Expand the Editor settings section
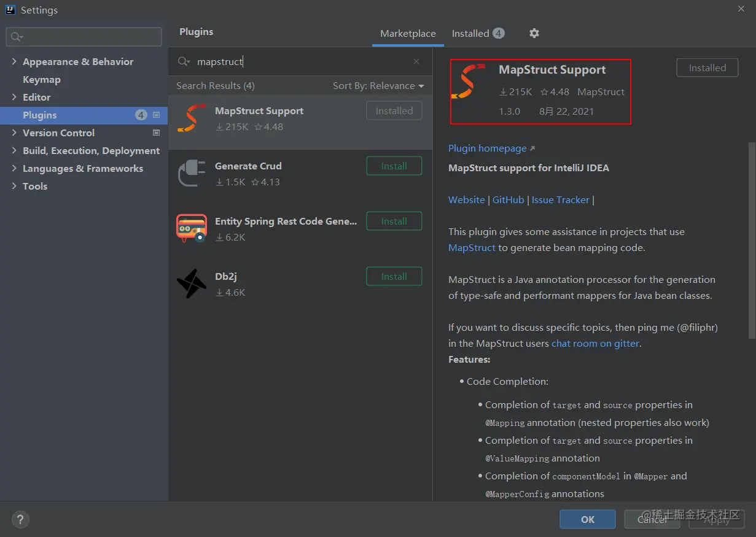756x537 pixels. click(14, 97)
